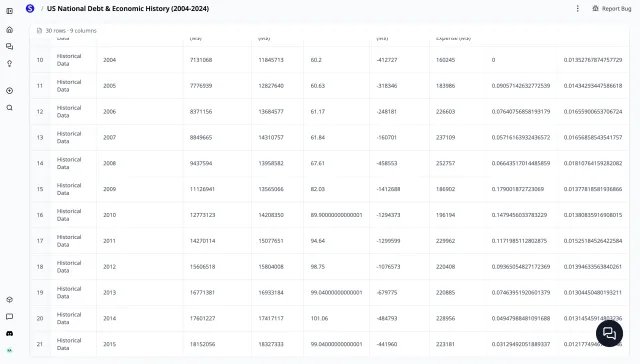Click the 30 rows 9 columns label
The height and width of the screenshot is (364, 640).
71,31
